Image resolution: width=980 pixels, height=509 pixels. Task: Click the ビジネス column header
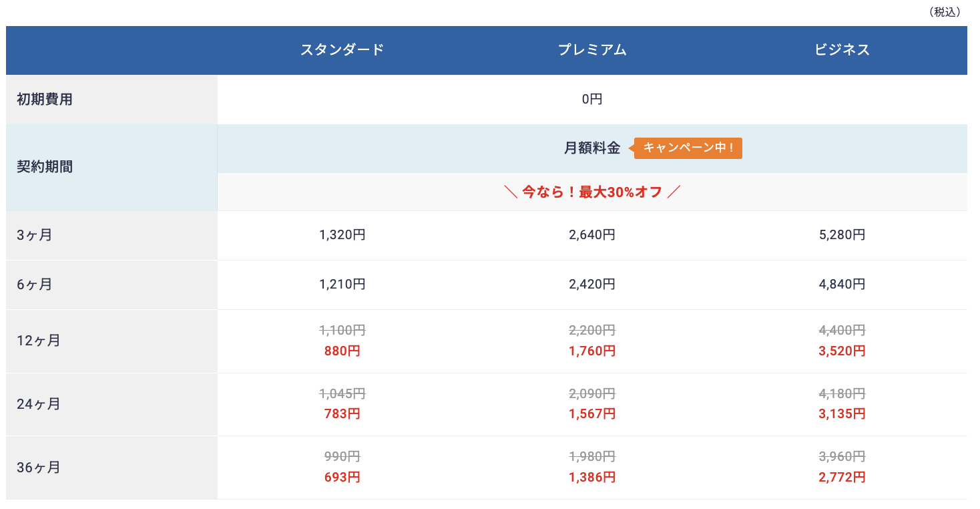[842, 50]
